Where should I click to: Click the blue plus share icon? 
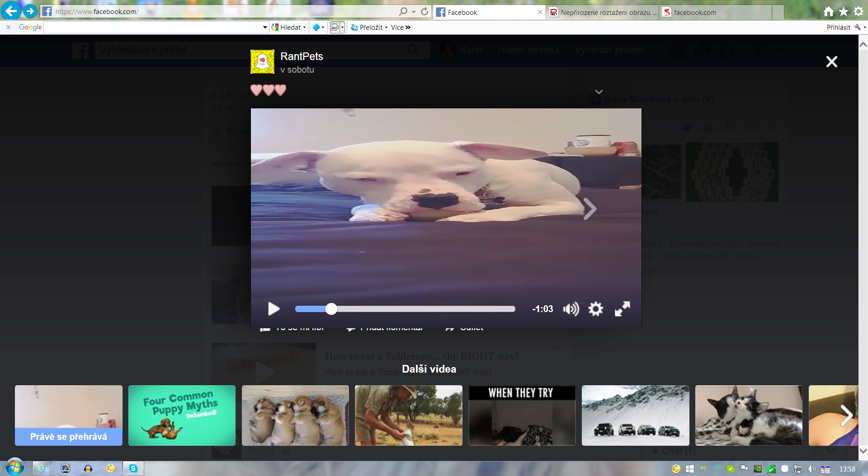(x=316, y=28)
